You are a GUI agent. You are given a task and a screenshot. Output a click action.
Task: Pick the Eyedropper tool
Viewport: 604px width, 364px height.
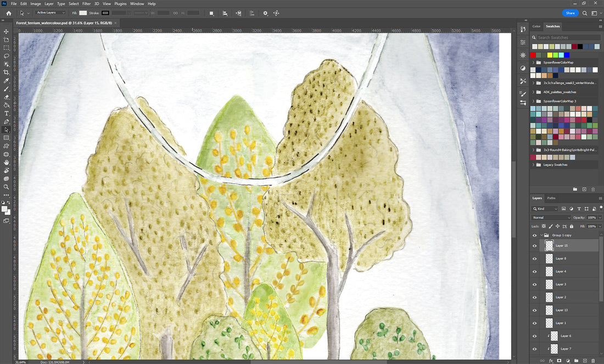pyautogui.click(x=6, y=81)
